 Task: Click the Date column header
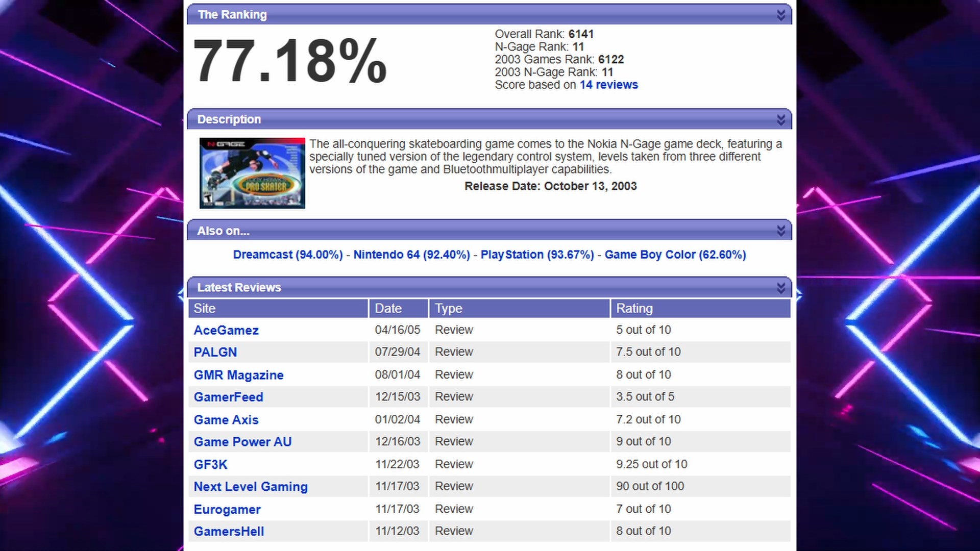[x=399, y=308]
